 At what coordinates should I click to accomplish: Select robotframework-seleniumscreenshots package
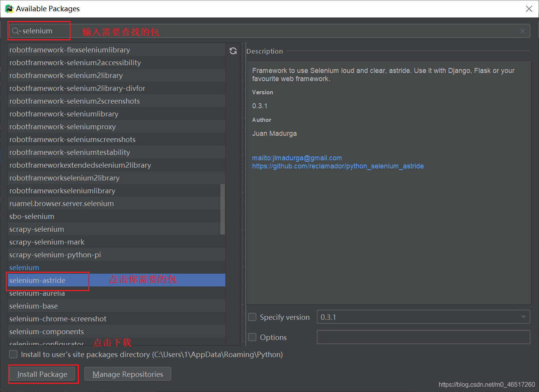pos(117,139)
